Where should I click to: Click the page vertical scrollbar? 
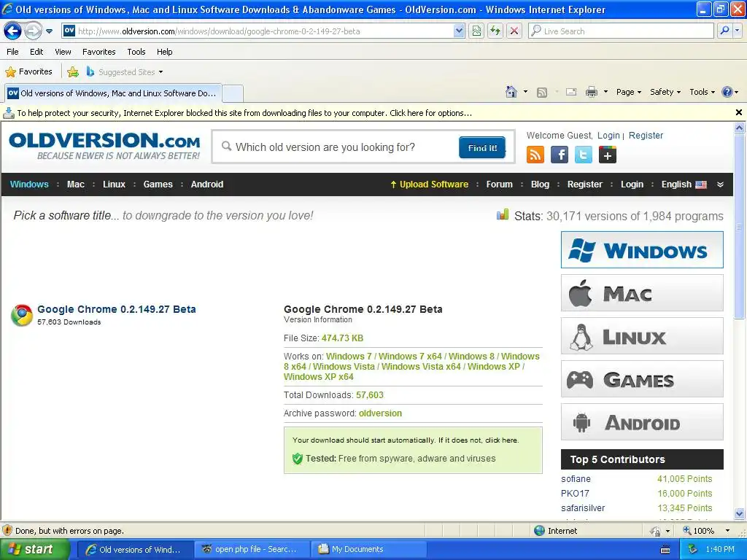pos(739,227)
